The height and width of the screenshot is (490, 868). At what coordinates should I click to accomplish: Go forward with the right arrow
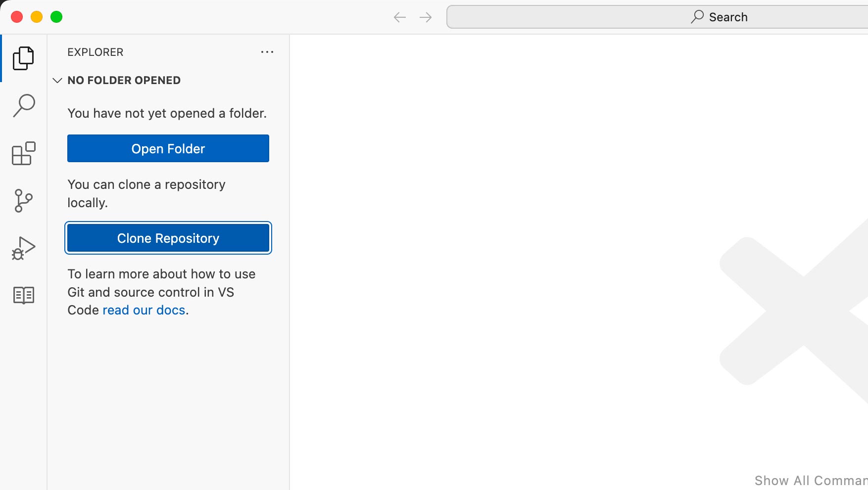tap(426, 17)
